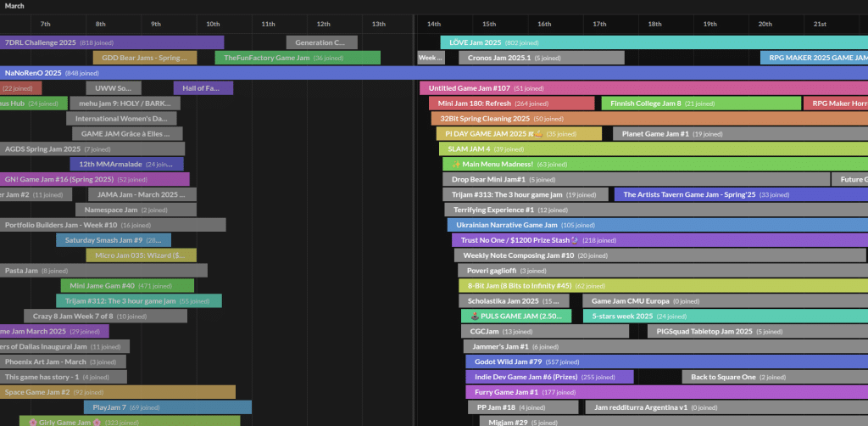Open GN! Game Jam #16 (Spring 2025)
This screenshot has width=868, height=426.
[x=95, y=180]
